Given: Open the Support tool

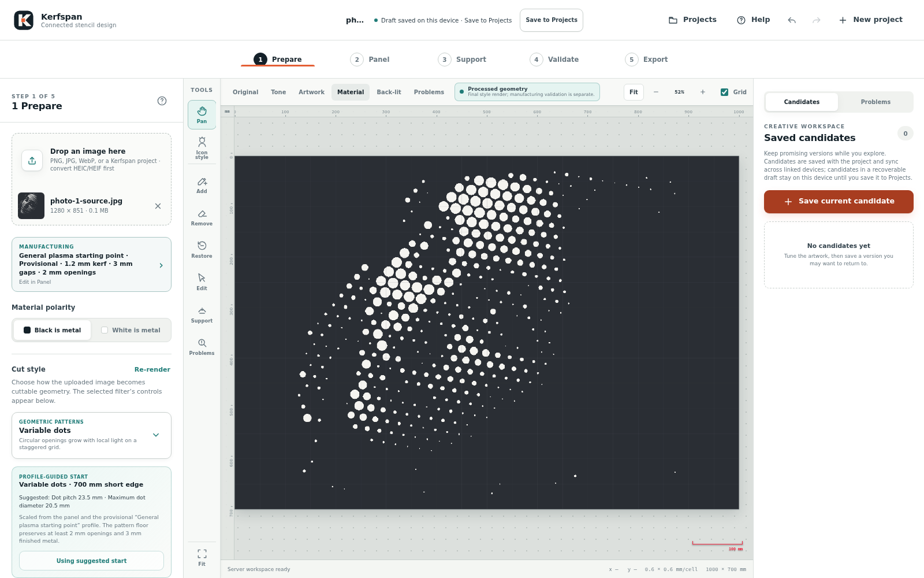Looking at the screenshot, I should (x=202, y=315).
